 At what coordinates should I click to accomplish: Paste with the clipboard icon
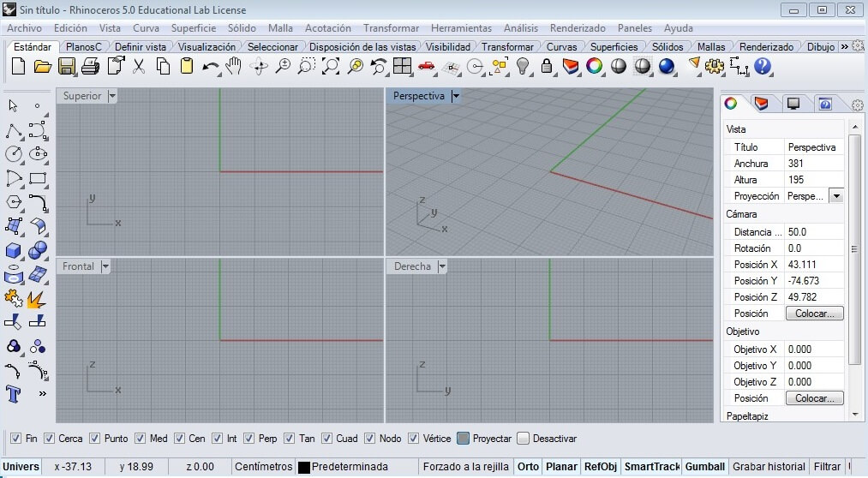(x=187, y=67)
